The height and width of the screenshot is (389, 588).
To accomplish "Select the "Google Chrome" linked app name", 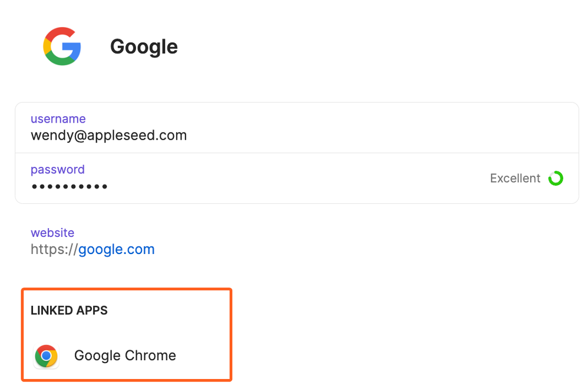I will 125,355.
